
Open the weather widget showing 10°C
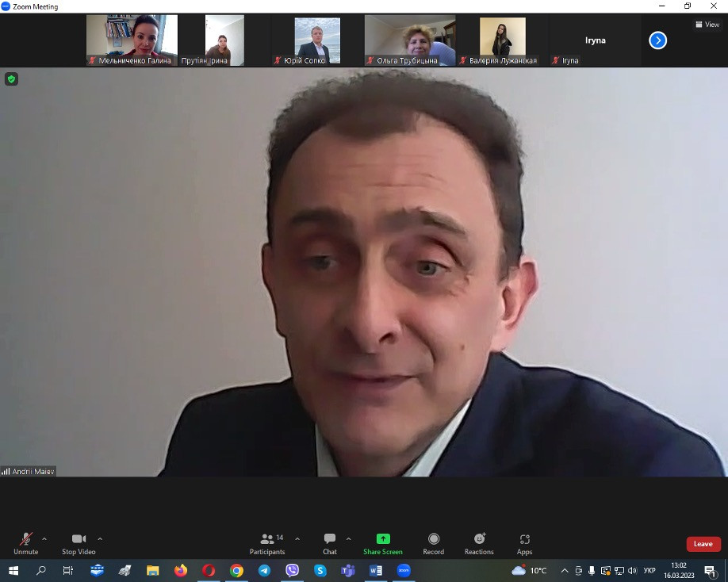[x=529, y=570]
